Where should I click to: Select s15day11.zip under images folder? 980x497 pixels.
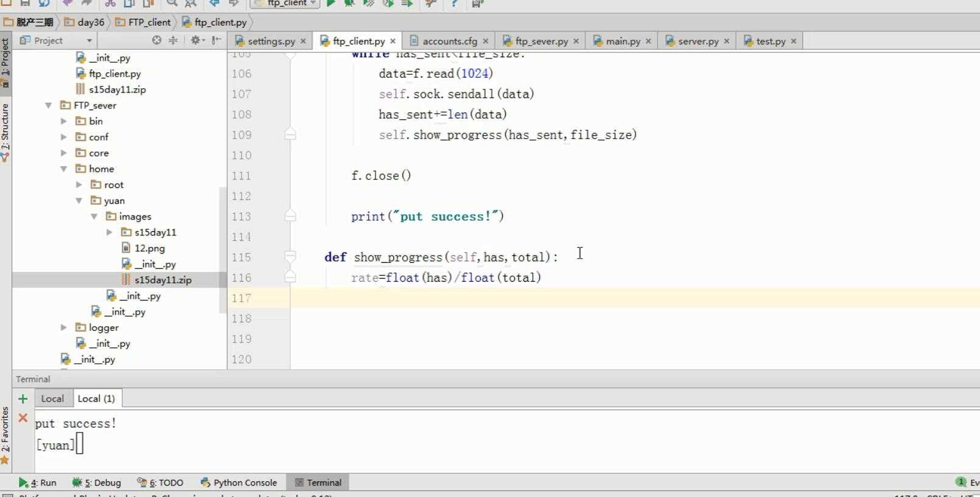tap(156, 280)
